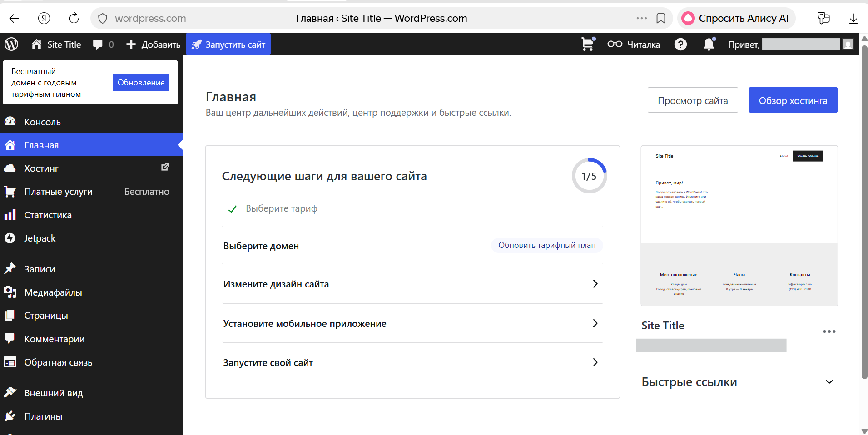Select Jetpack in the sidebar
This screenshot has width=868, height=435.
tap(39, 238)
